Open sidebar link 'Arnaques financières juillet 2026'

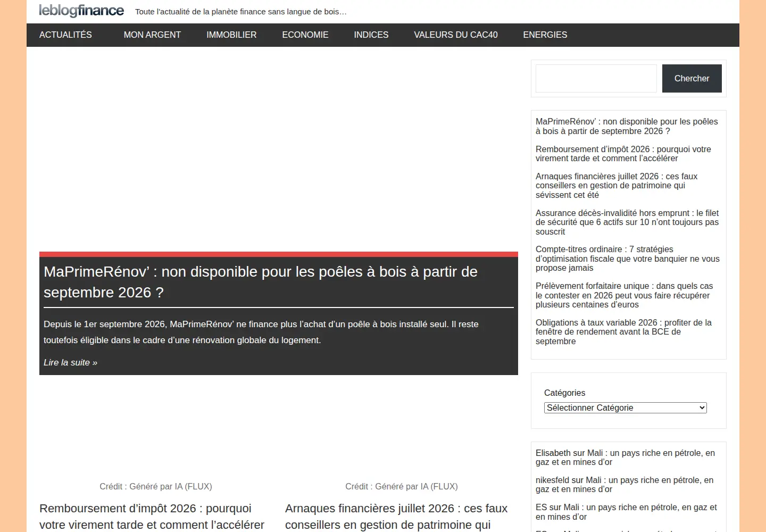[x=617, y=186]
